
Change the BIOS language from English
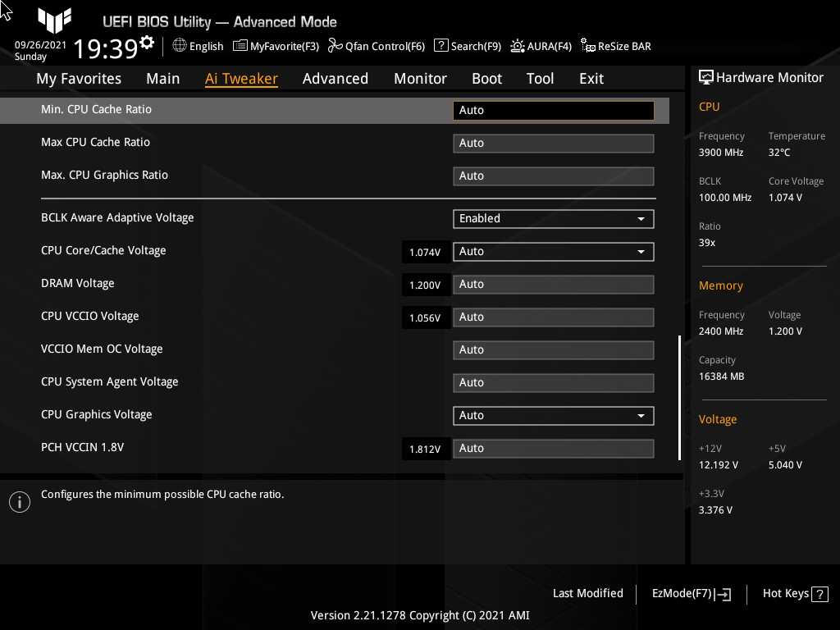198,46
